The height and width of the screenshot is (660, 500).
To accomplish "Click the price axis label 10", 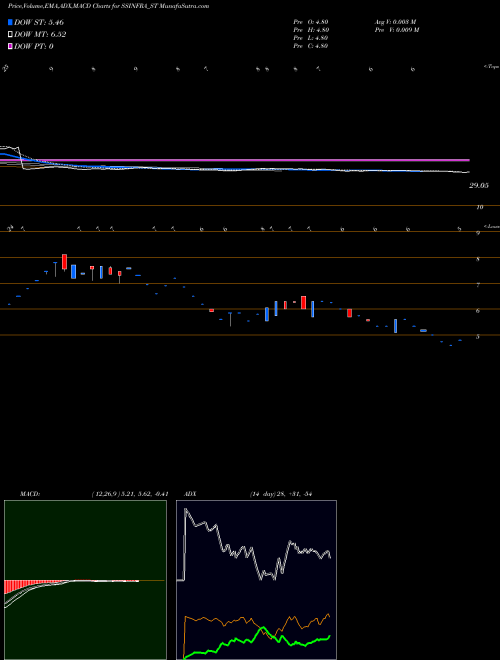I will (480, 207).
